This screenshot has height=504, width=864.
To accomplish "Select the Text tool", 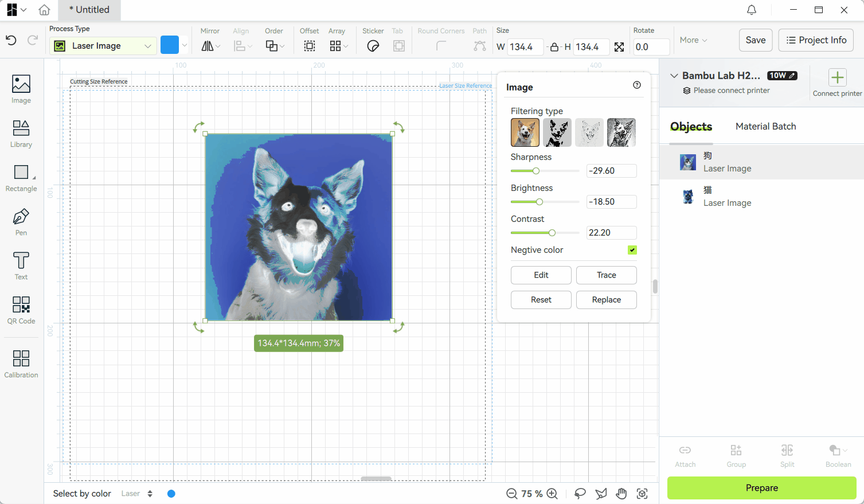I will coord(21,266).
